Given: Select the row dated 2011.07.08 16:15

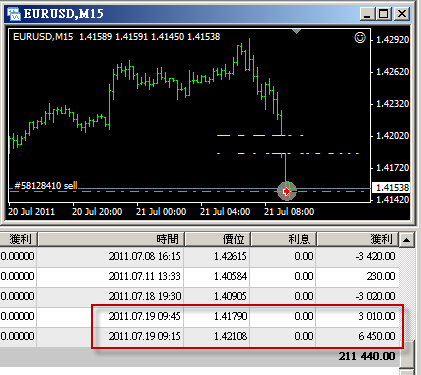Looking at the screenshot, I should coord(199,256).
